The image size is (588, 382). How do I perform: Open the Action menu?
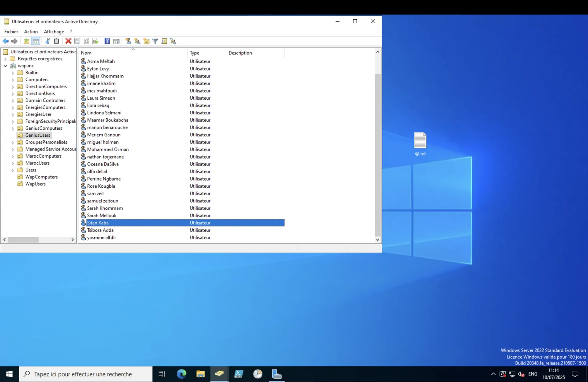(31, 32)
